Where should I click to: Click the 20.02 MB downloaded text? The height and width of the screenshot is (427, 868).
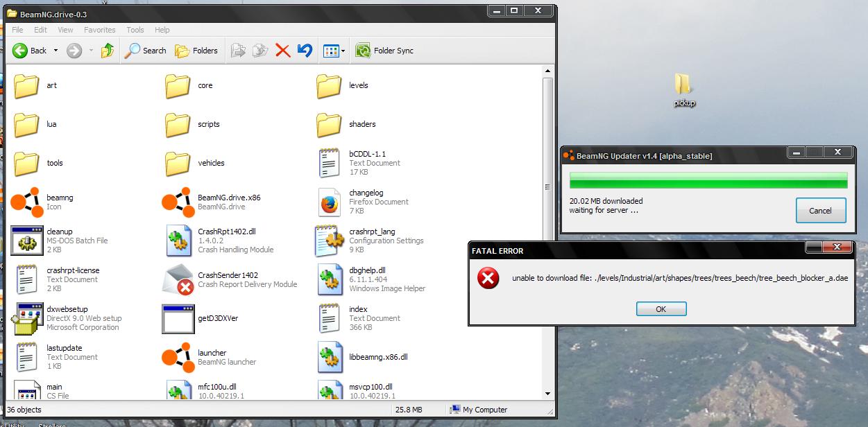point(606,201)
